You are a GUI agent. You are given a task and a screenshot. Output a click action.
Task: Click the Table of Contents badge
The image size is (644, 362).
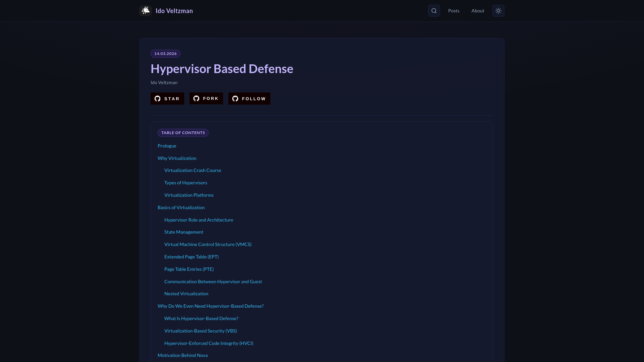183,133
